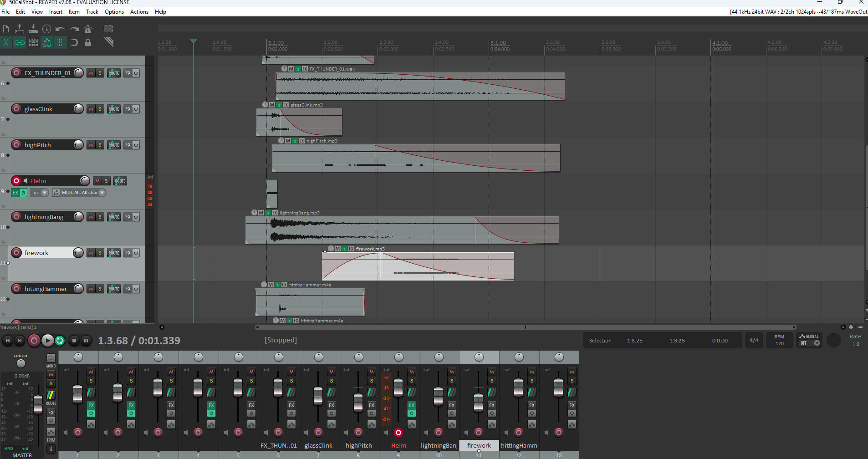Open the Track menu
The height and width of the screenshot is (459, 868).
[92, 12]
